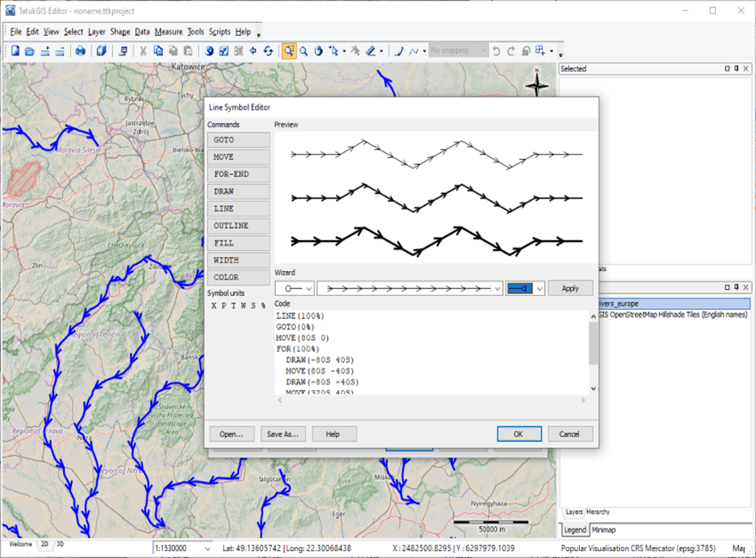Click the Undo arrow icon
The image size is (756, 558).
498,51
